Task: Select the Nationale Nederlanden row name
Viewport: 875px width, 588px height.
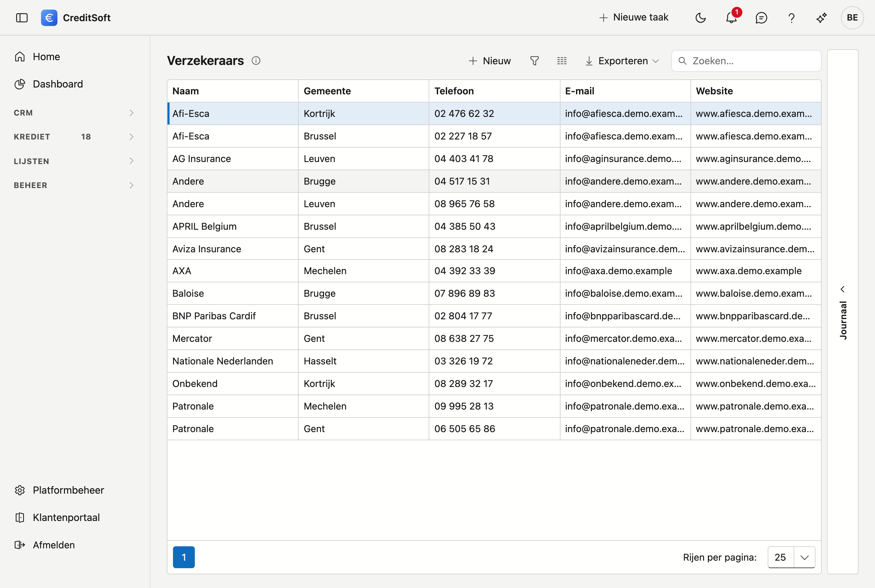Action: click(223, 361)
